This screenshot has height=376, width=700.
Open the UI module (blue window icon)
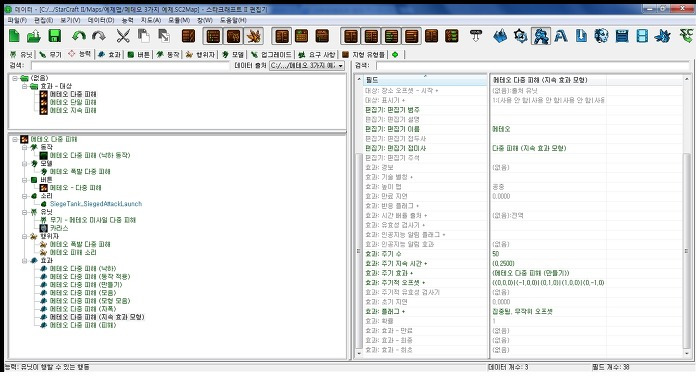coord(622,36)
